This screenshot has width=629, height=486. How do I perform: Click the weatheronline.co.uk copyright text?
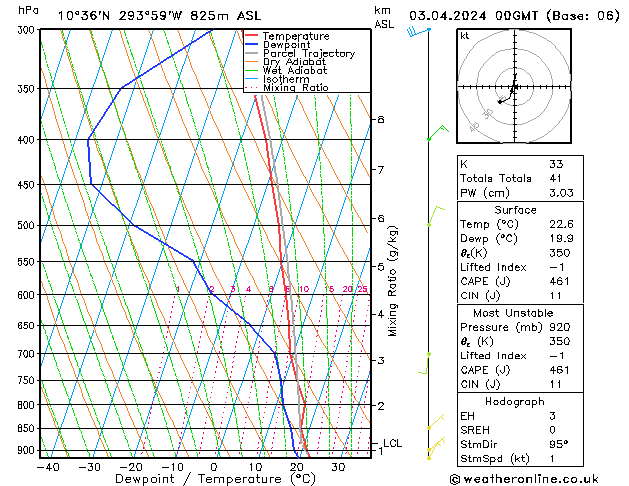click(x=524, y=479)
